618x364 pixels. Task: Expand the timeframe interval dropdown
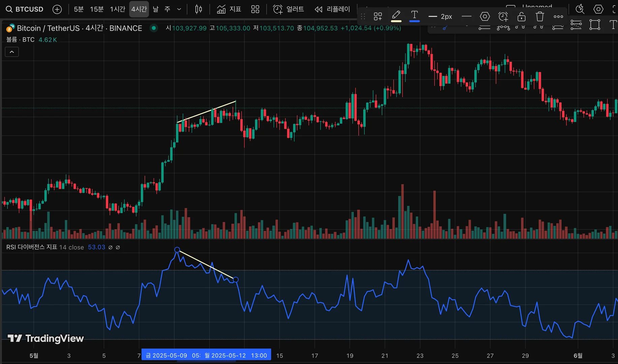[179, 9]
